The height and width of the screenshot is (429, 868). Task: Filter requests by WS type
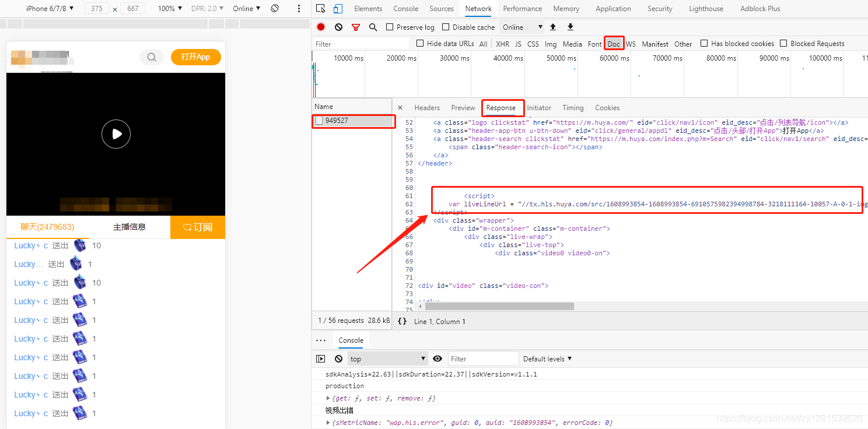pos(631,44)
